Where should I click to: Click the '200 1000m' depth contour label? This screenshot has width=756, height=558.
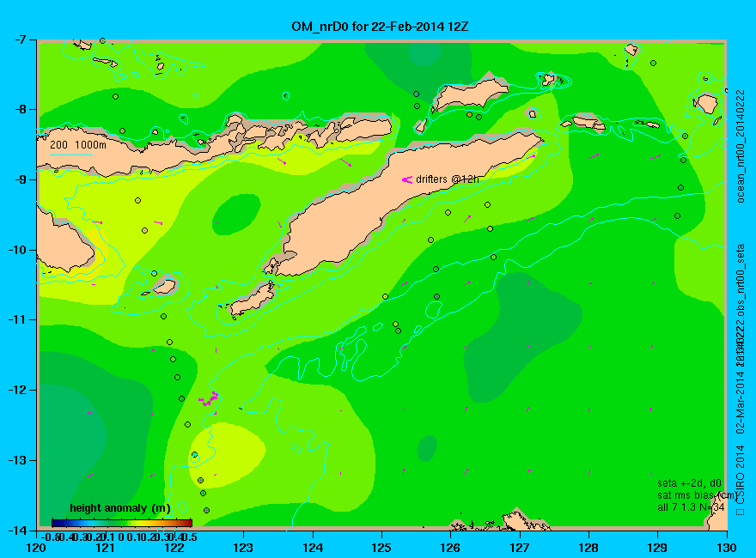pos(78,144)
